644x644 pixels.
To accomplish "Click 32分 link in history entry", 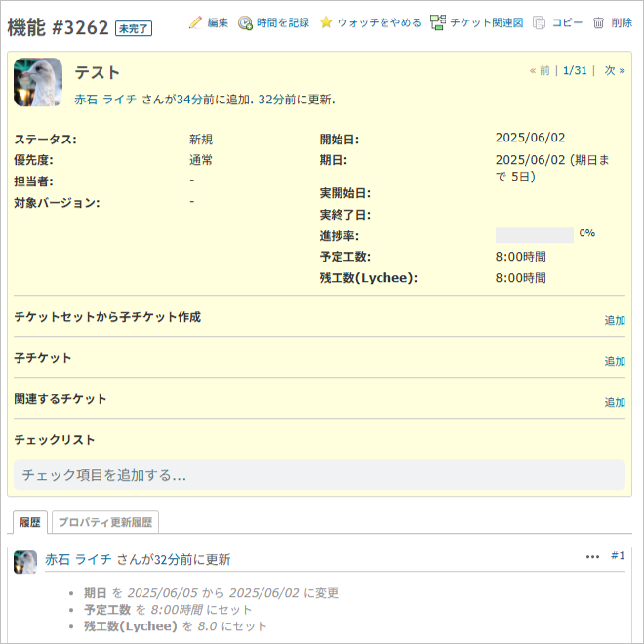I will point(167,559).
